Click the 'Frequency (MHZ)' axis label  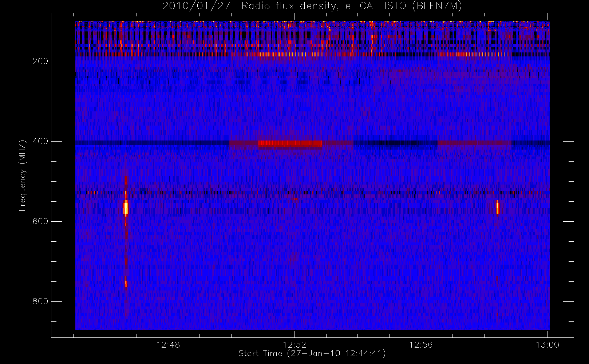(x=23, y=175)
